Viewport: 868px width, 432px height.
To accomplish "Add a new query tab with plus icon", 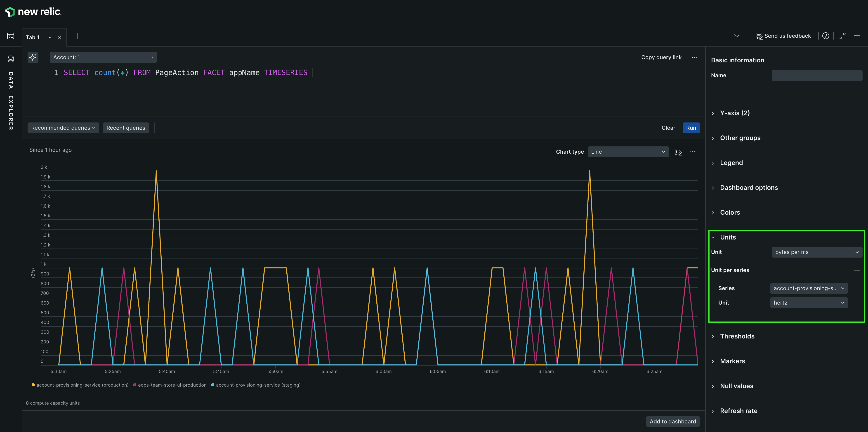I will pyautogui.click(x=78, y=36).
